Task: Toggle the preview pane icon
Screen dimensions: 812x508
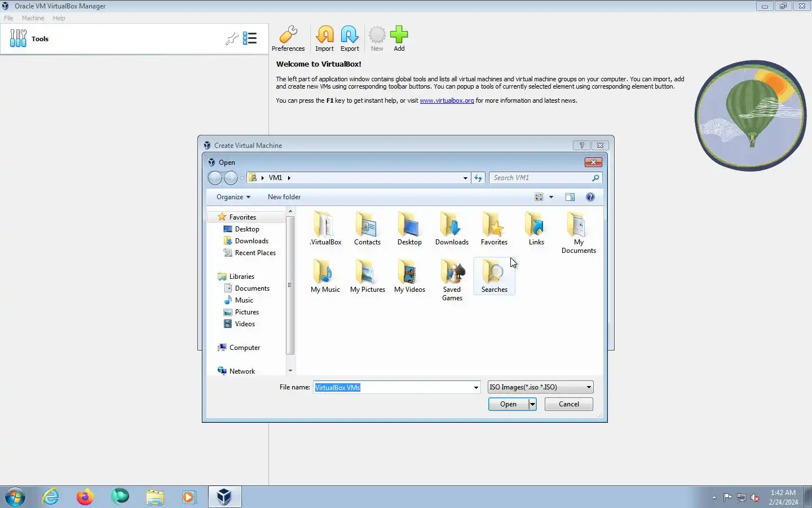Action: (570, 197)
